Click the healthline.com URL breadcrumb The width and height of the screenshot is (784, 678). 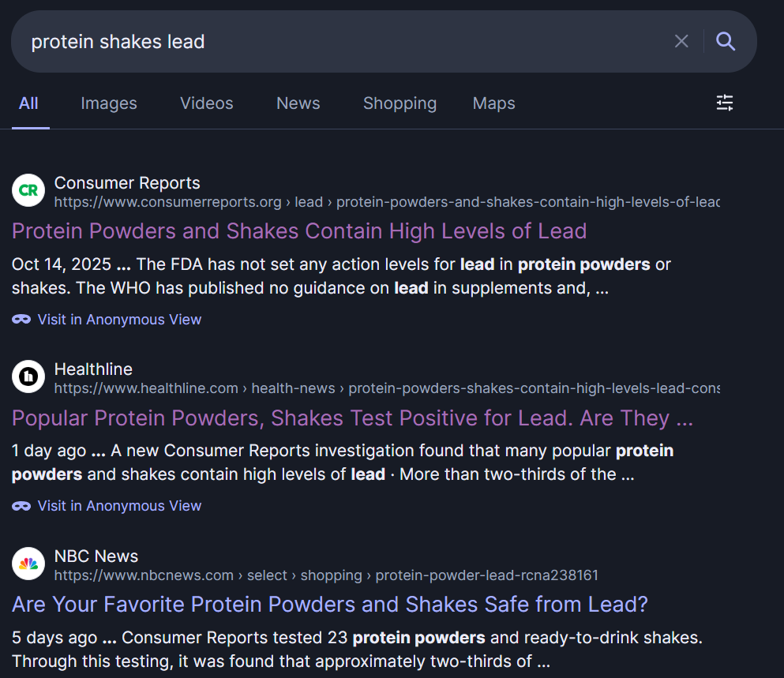pos(387,388)
